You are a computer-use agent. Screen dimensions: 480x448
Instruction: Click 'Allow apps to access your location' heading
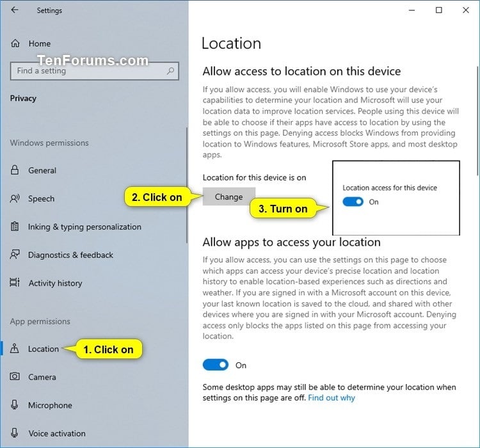[291, 242]
